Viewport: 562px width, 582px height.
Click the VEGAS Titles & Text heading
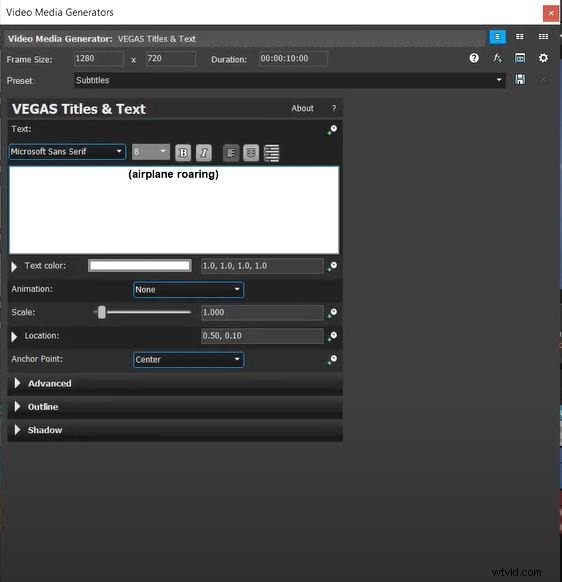point(79,109)
